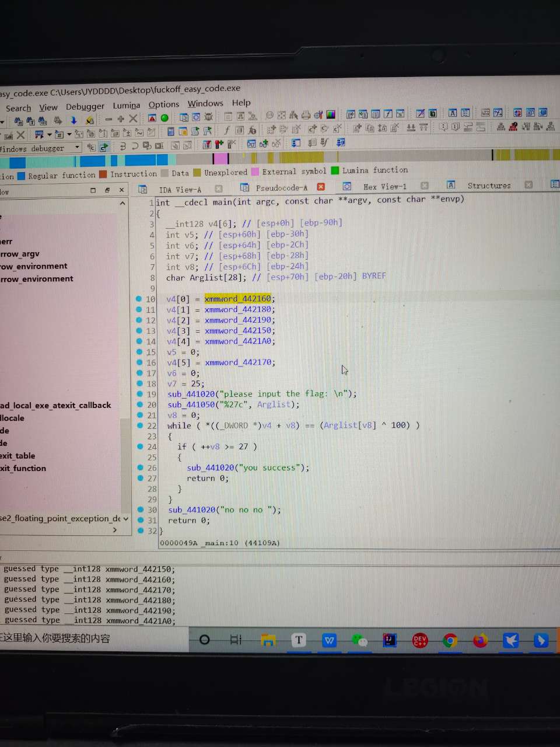Toggle breakpoint dot on code line 24

[139, 446]
